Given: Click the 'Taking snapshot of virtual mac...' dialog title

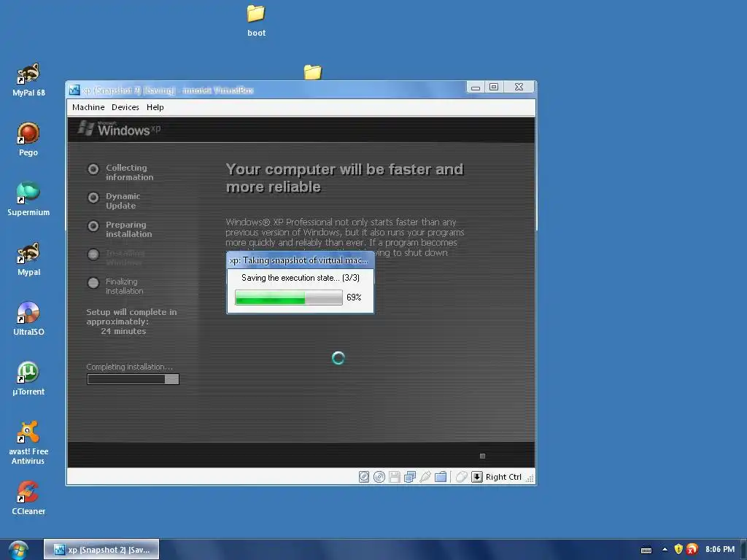Looking at the screenshot, I should point(298,260).
